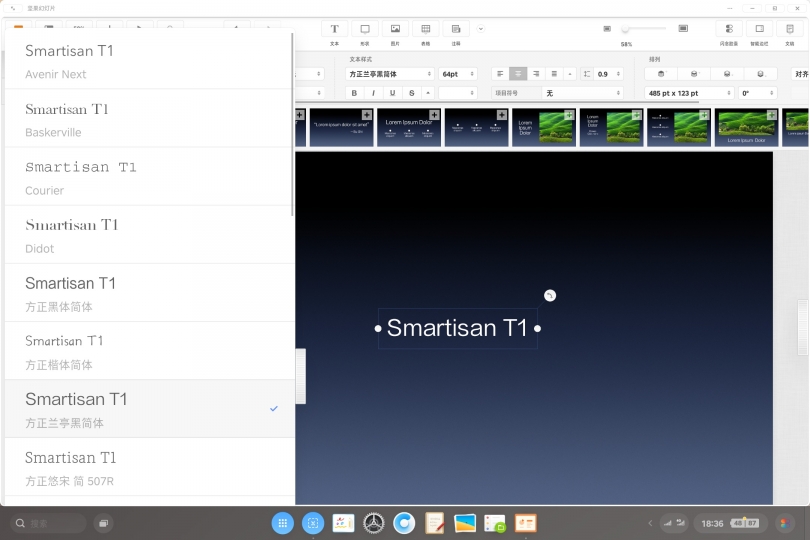Click the line spacing icon

tap(587, 74)
